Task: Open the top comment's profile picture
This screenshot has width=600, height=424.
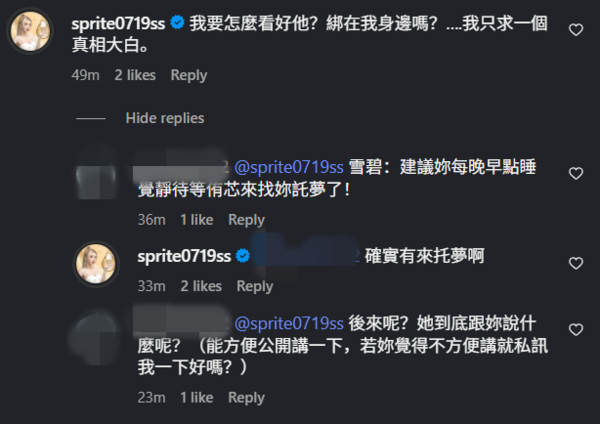Action: pos(33,33)
